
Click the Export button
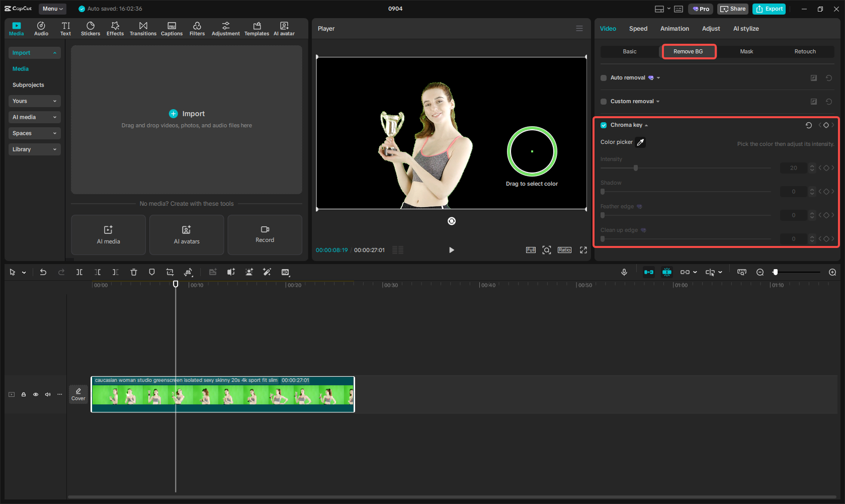pos(769,9)
